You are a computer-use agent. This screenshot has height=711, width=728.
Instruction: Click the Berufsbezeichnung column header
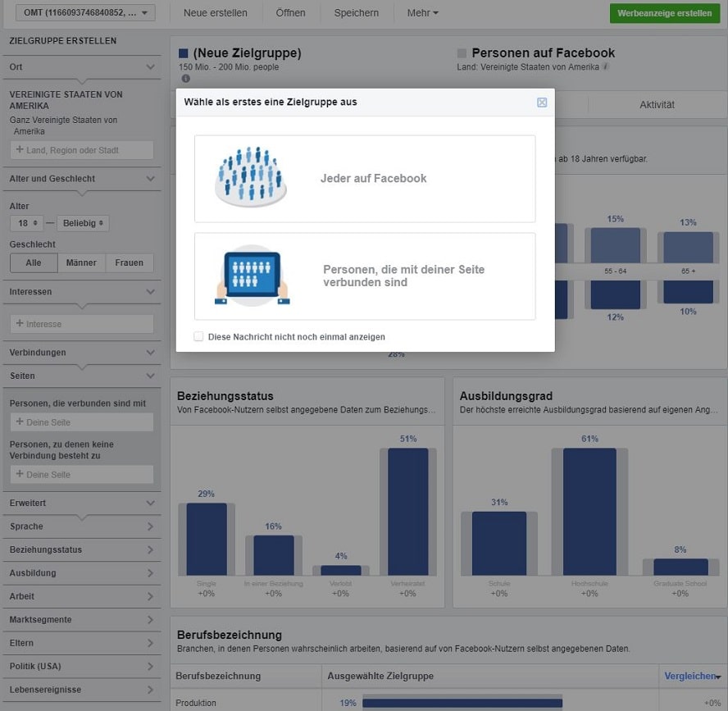(218, 677)
